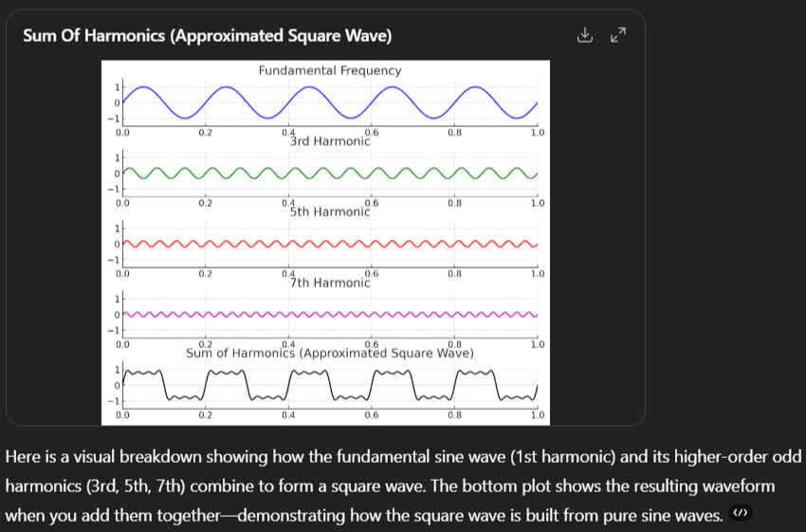This screenshot has height=532, width=806.
Task: Click the 1.0 x-axis label of bottom plot
Action: [x=537, y=415]
